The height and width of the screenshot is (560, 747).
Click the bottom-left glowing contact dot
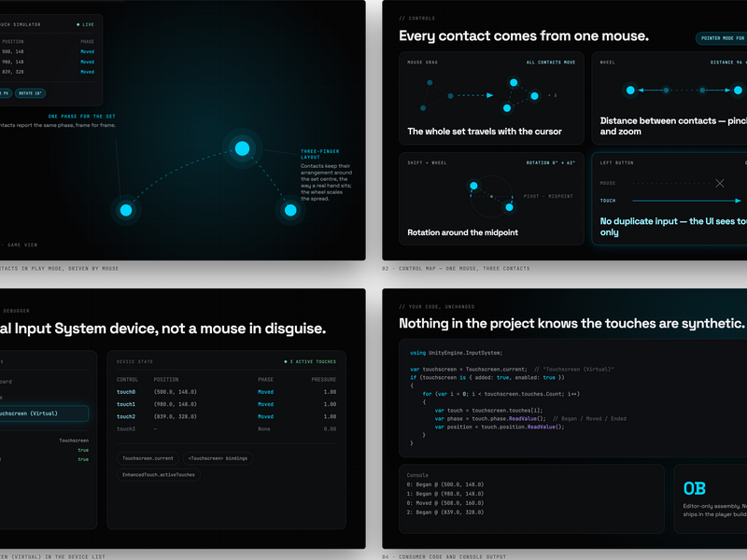(126, 210)
